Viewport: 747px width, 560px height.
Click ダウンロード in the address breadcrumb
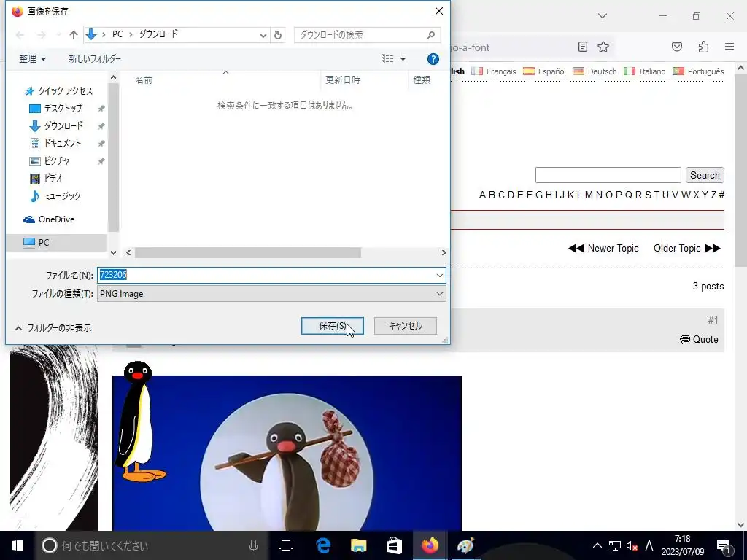[x=158, y=34]
